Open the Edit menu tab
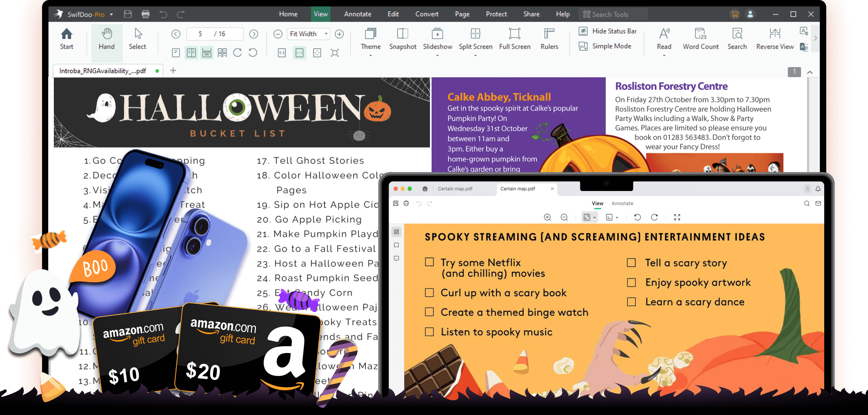The width and height of the screenshot is (868, 415). click(393, 14)
